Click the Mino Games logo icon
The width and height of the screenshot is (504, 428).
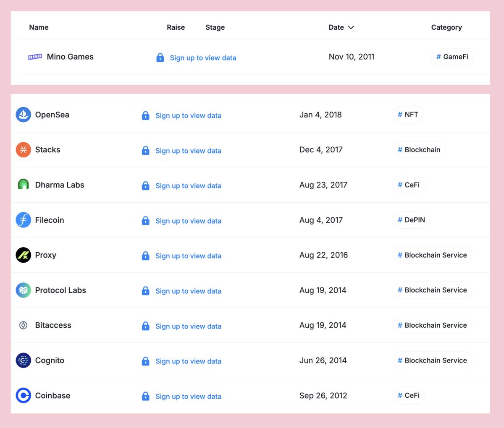pos(35,57)
